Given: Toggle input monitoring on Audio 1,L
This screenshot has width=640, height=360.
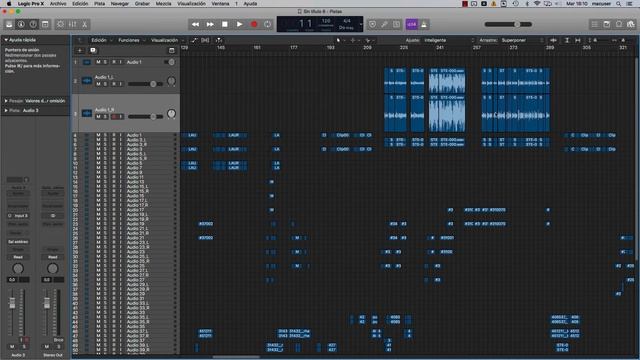Looking at the screenshot, I should (x=120, y=84).
